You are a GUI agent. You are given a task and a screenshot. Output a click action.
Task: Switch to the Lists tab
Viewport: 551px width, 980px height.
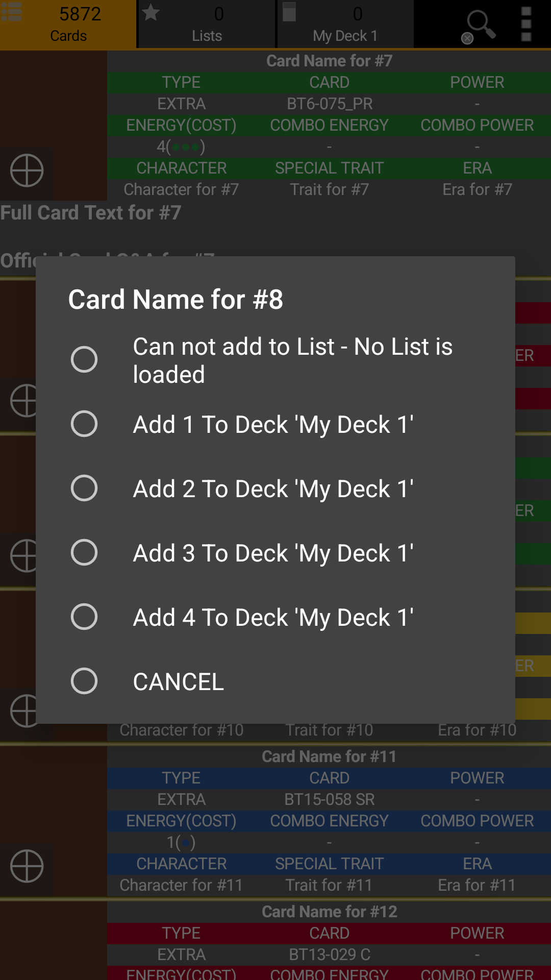(207, 24)
